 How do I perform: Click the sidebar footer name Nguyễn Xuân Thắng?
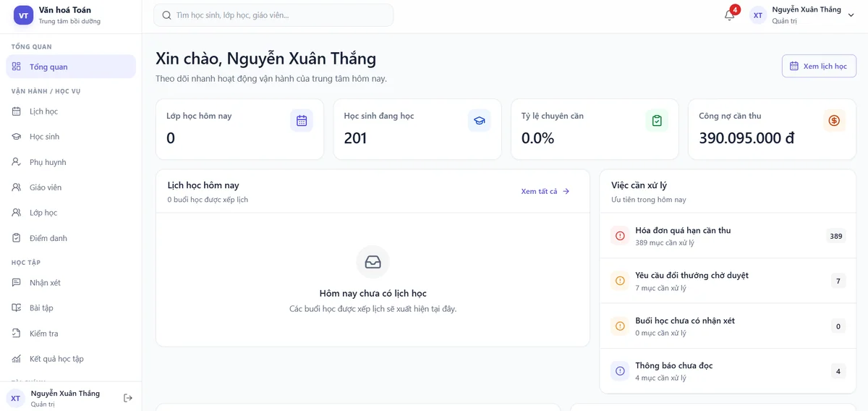click(65, 394)
